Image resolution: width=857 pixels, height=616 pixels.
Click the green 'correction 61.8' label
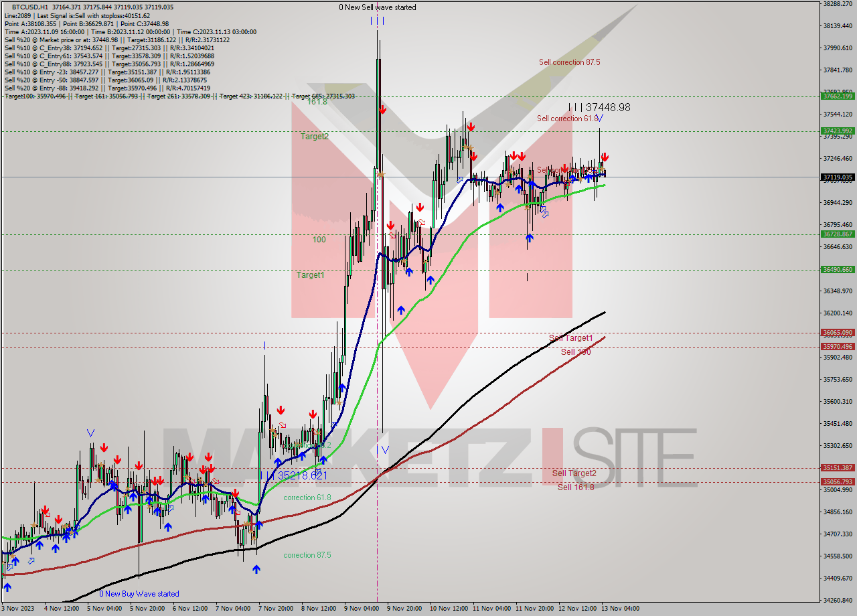tap(307, 497)
